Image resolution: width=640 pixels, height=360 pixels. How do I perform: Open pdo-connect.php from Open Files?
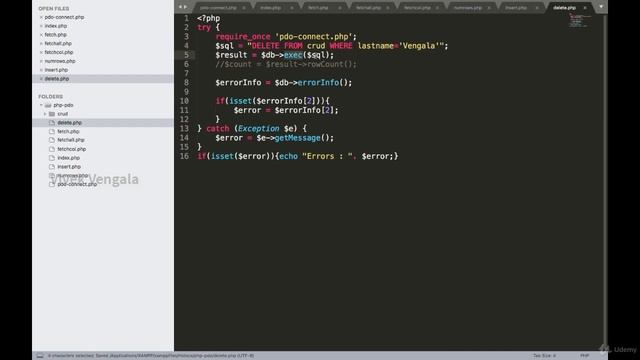(64, 17)
